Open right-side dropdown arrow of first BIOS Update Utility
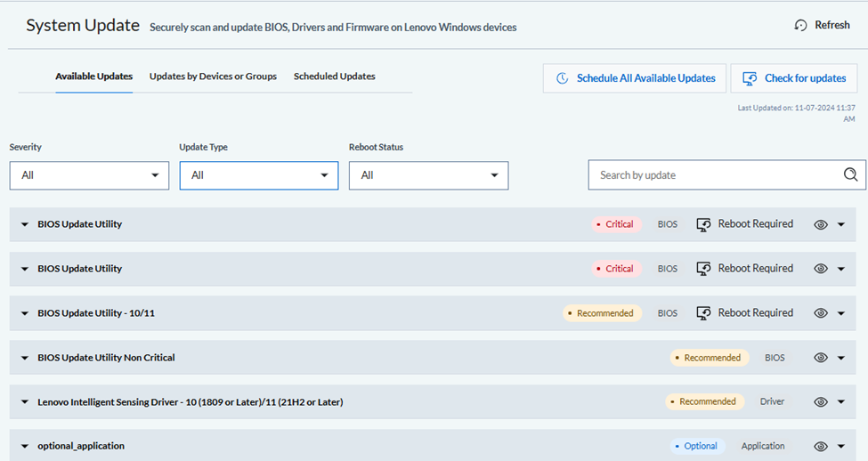The height and width of the screenshot is (461, 868). 841,224
